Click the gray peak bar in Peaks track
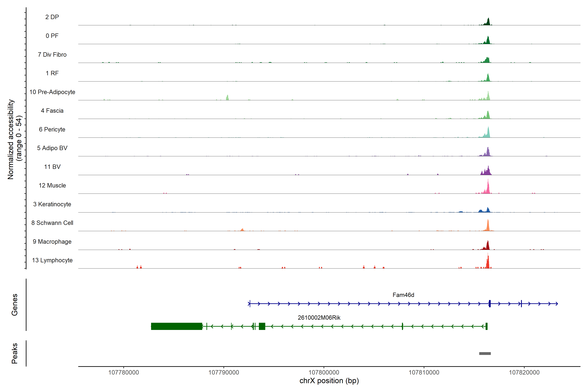Viewport: 588px width, 392px height. 485,353
